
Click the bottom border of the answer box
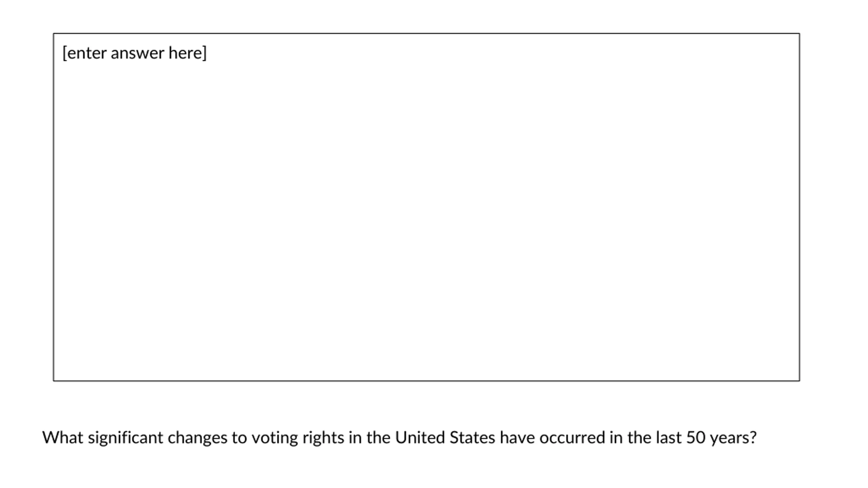pos(427,381)
